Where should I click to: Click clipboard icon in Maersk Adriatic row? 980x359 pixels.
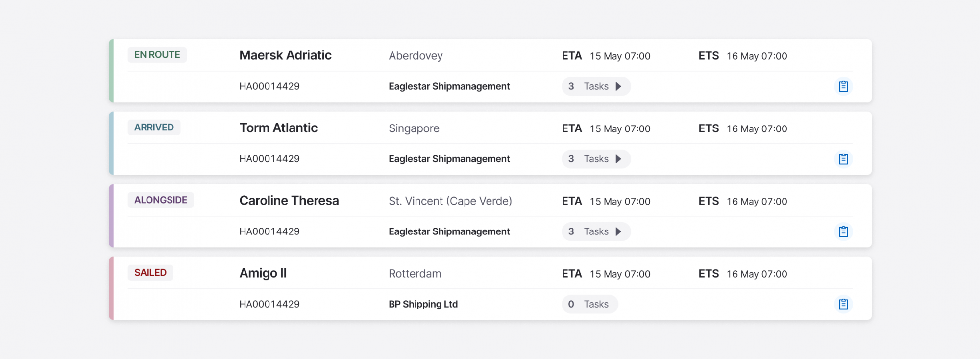843,86
